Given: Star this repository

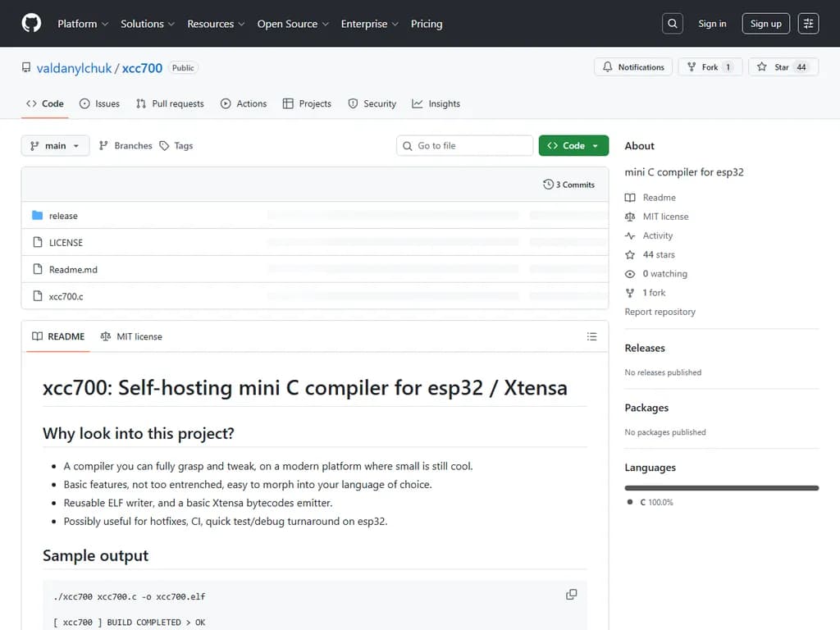Looking at the screenshot, I should tap(783, 67).
